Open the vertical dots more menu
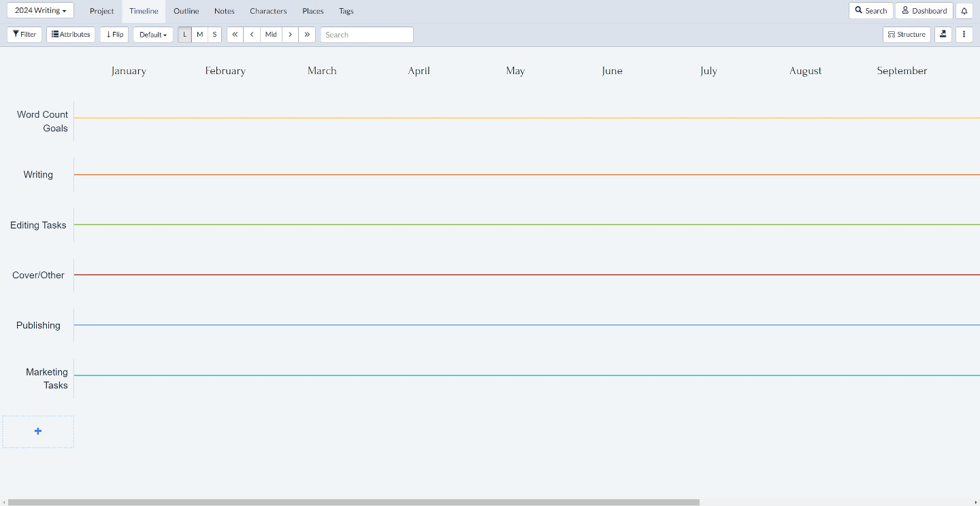This screenshot has height=506, width=980. [964, 35]
